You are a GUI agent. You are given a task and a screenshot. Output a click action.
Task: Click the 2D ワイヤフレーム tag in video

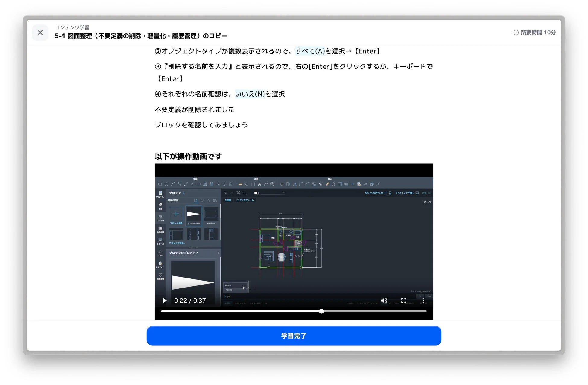coord(245,200)
